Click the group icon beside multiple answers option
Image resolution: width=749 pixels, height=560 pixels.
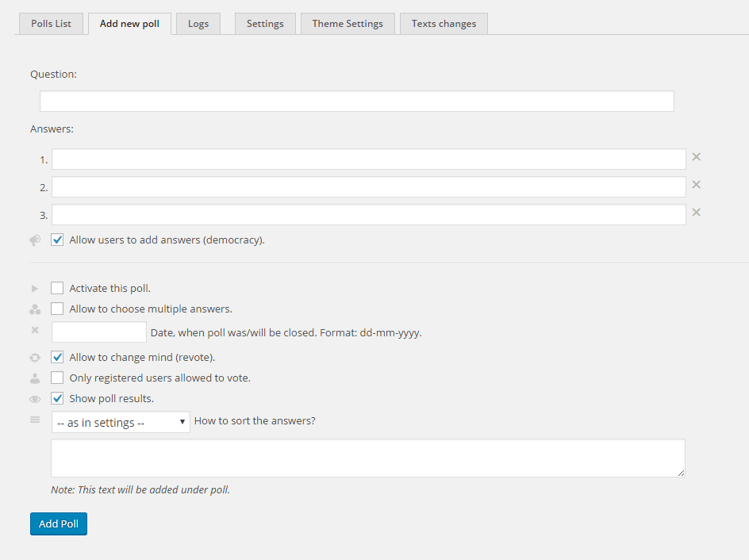(35, 309)
